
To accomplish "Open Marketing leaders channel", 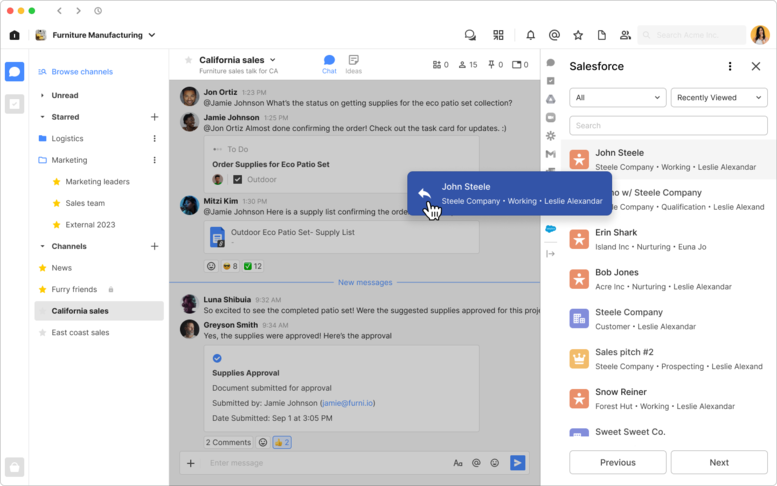I will 98,182.
